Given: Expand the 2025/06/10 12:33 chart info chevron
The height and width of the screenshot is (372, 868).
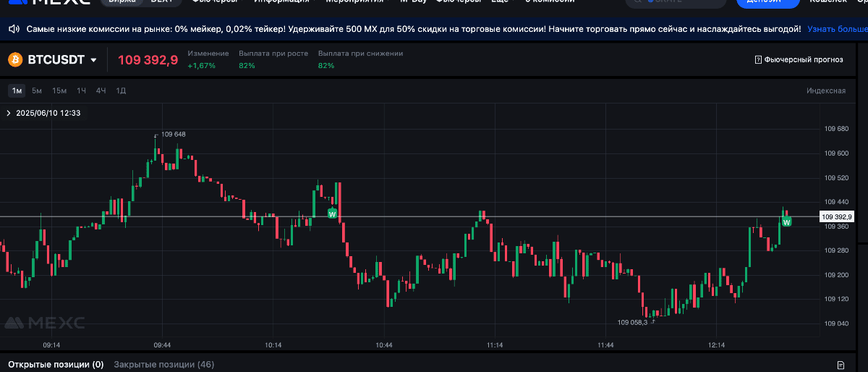Looking at the screenshot, I should pos(8,113).
